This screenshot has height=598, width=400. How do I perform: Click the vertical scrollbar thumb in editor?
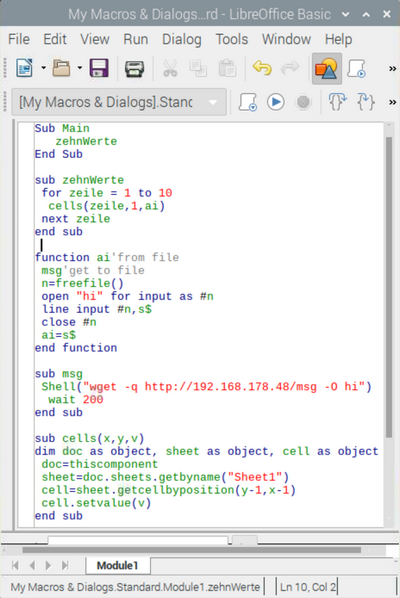tap(389, 287)
